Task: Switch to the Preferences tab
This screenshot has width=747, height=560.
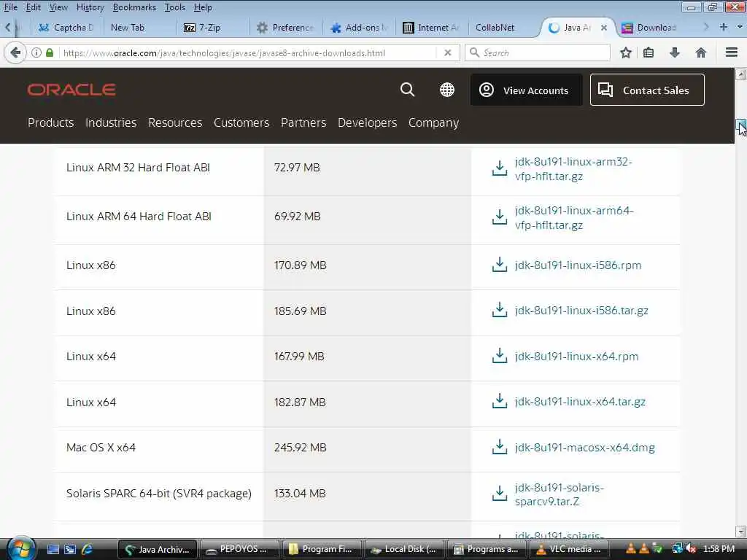Action: tap(285, 28)
